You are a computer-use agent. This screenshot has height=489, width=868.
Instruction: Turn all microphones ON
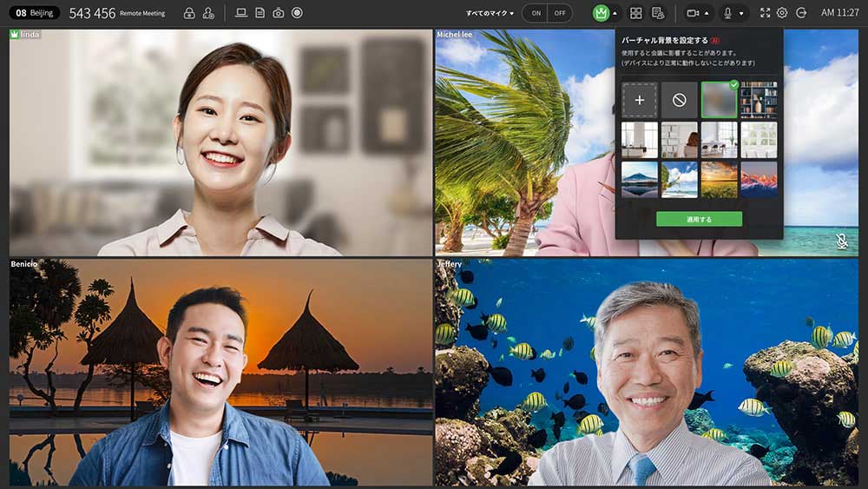(536, 13)
